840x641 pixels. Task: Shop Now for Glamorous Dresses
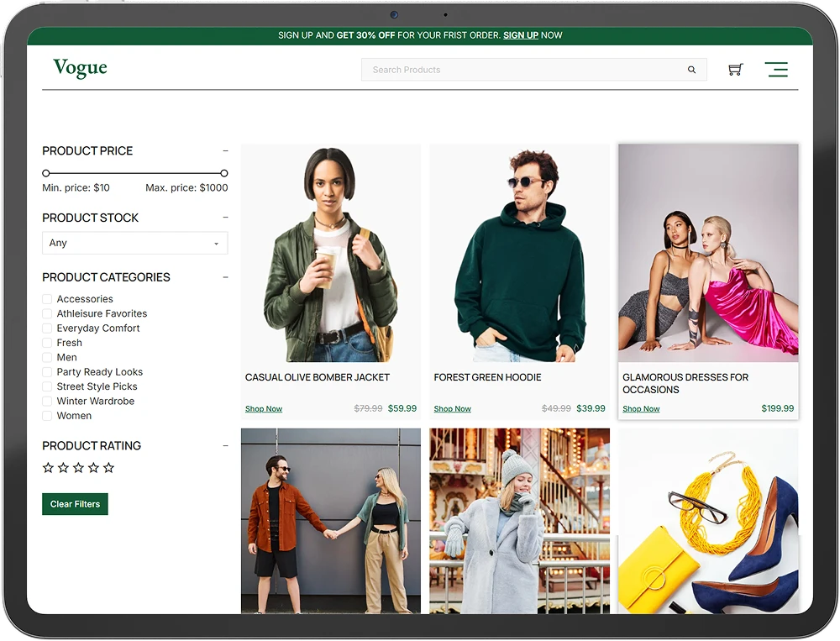[x=641, y=409]
